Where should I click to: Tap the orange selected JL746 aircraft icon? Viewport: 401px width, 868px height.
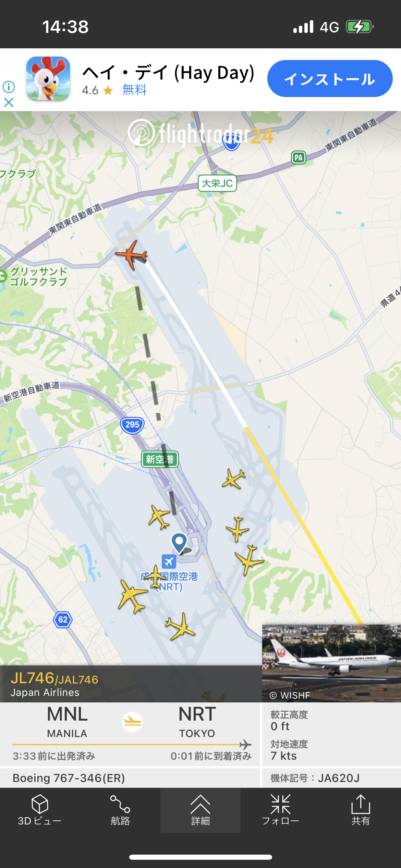(x=132, y=255)
